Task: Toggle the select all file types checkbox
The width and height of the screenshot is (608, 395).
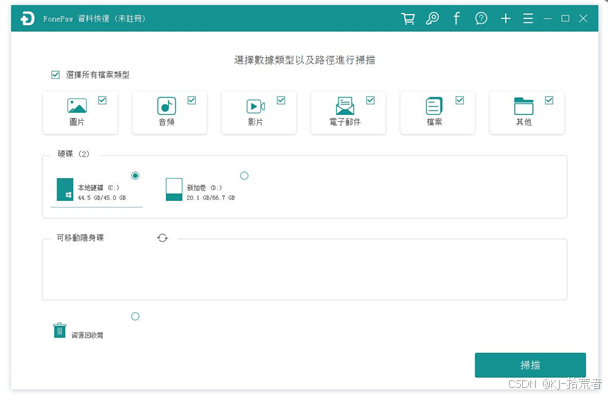Action: pos(55,74)
